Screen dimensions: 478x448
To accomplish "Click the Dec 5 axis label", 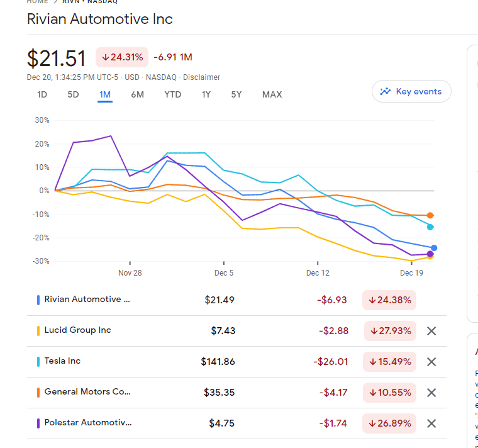I will pos(224,273).
